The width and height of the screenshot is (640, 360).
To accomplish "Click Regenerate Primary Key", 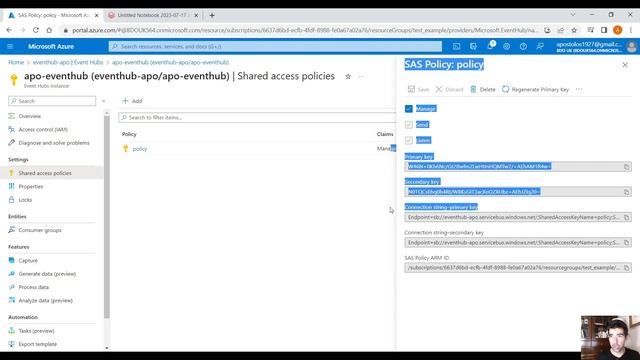I will [x=535, y=89].
